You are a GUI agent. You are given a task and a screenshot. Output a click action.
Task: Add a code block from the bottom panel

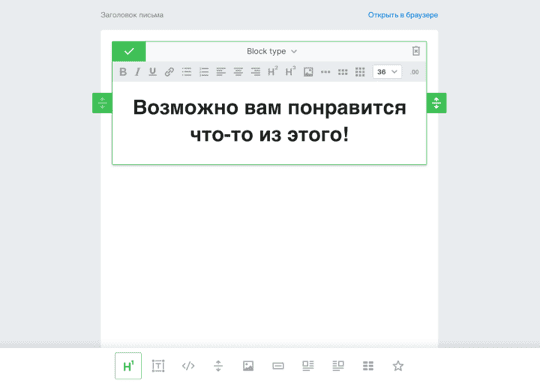pos(188,366)
